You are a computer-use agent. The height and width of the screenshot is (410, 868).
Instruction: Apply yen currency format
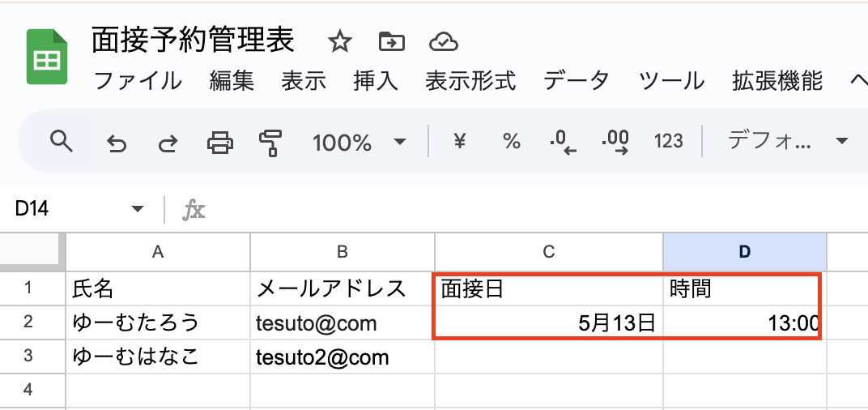coord(459,142)
